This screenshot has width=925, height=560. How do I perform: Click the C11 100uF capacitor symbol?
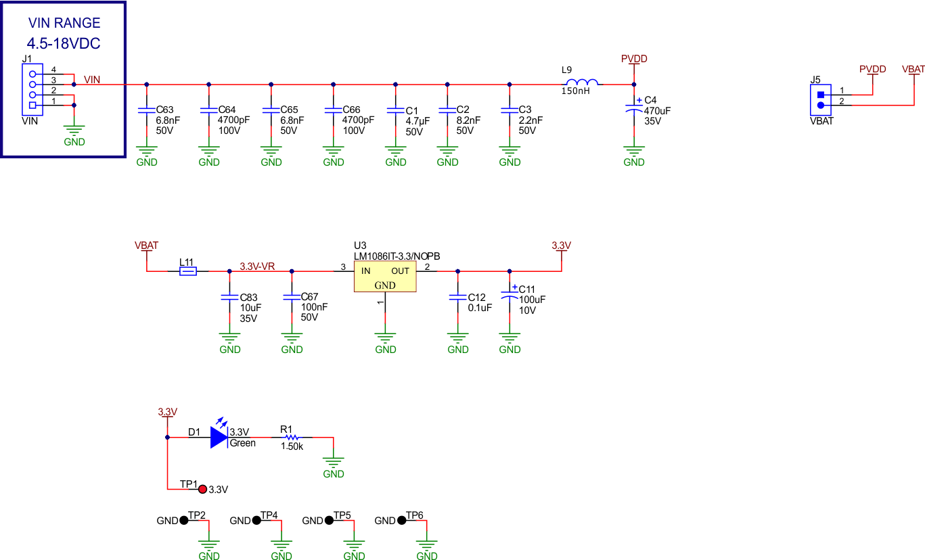(x=509, y=296)
